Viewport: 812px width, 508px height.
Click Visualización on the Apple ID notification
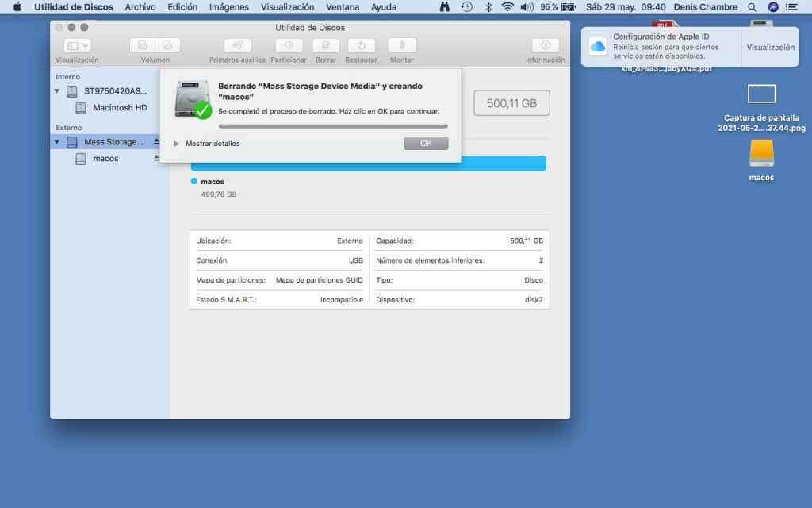[770, 48]
